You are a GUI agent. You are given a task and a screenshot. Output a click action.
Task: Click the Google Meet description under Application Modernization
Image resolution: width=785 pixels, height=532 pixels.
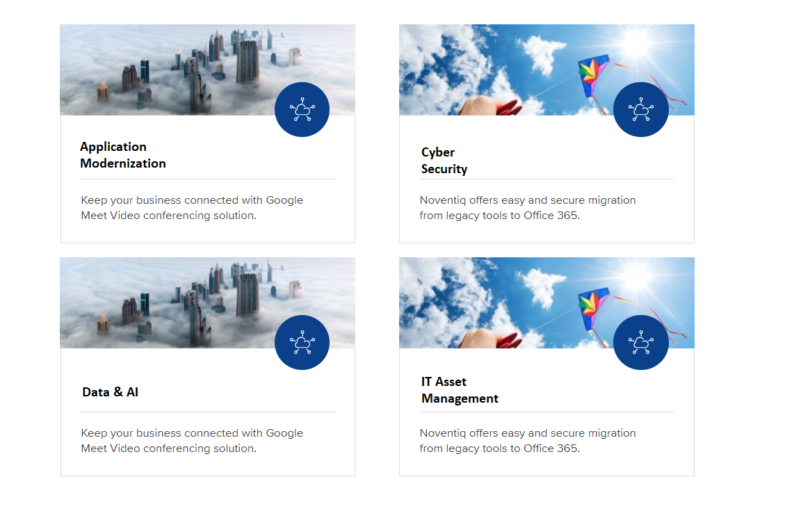pos(192,207)
